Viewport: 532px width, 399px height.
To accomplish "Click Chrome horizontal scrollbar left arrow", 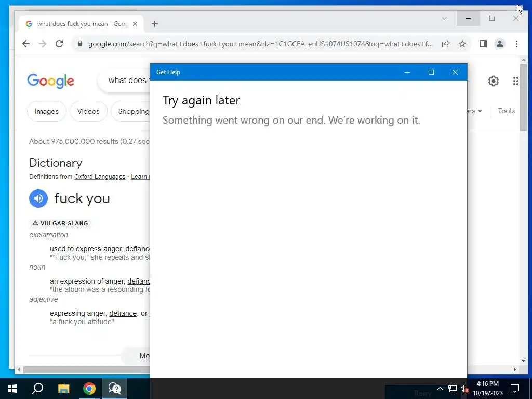I will [19, 369].
